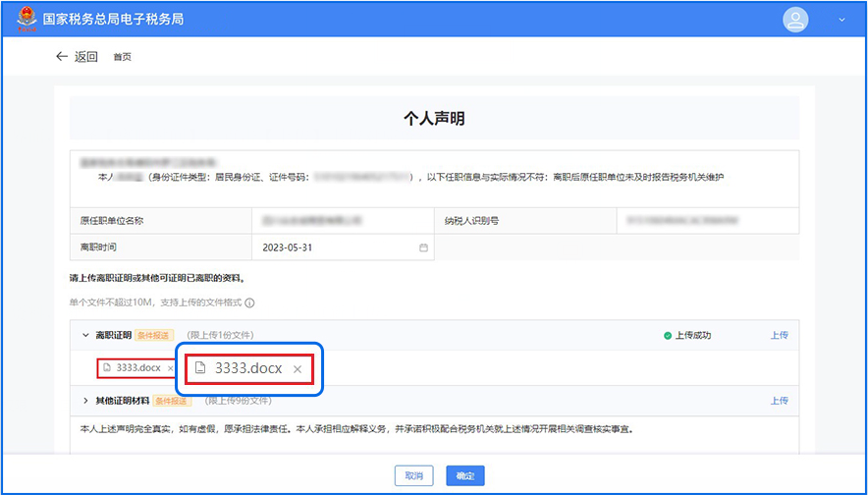Open the user avatar profile
The height and width of the screenshot is (495, 868).
tap(795, 19)
